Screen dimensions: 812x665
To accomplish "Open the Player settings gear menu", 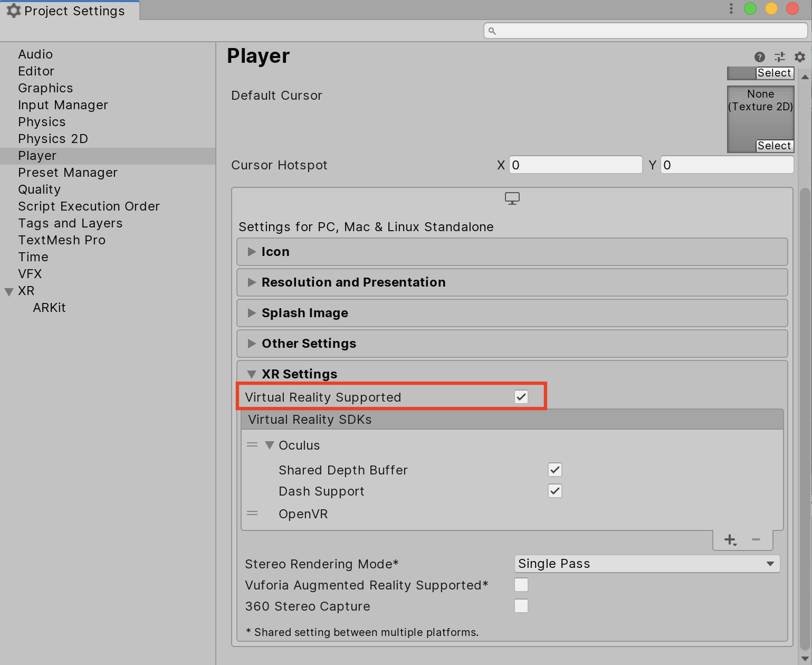I will [x=800, y=57].
